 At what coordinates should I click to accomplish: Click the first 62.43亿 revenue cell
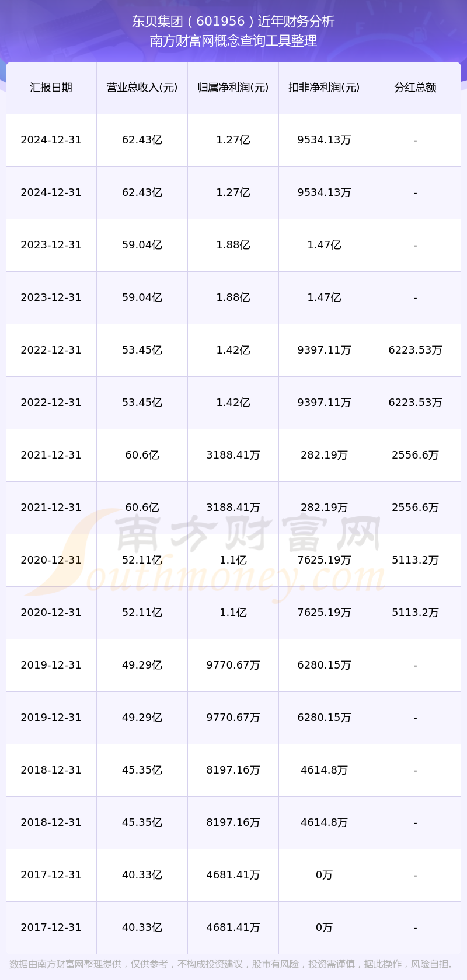(x=142, y=140)
